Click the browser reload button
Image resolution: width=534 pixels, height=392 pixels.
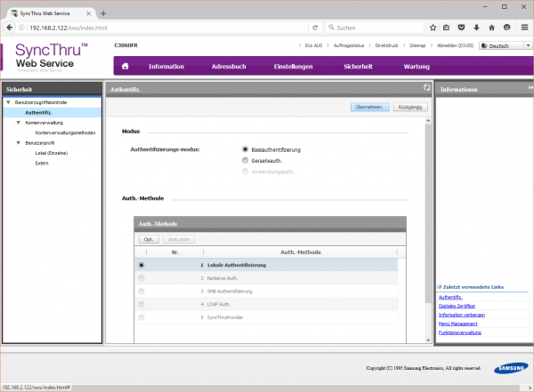point(314,28)
